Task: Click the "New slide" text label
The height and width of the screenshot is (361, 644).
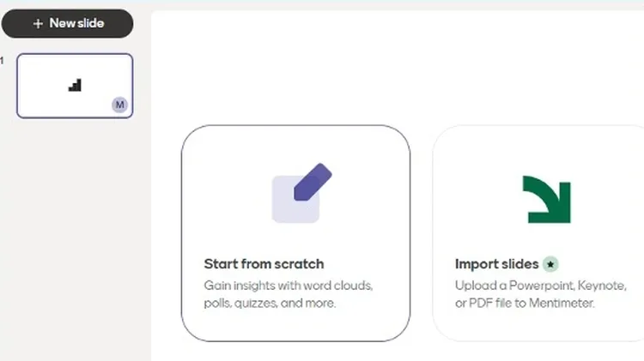Action: pos(76,24)
